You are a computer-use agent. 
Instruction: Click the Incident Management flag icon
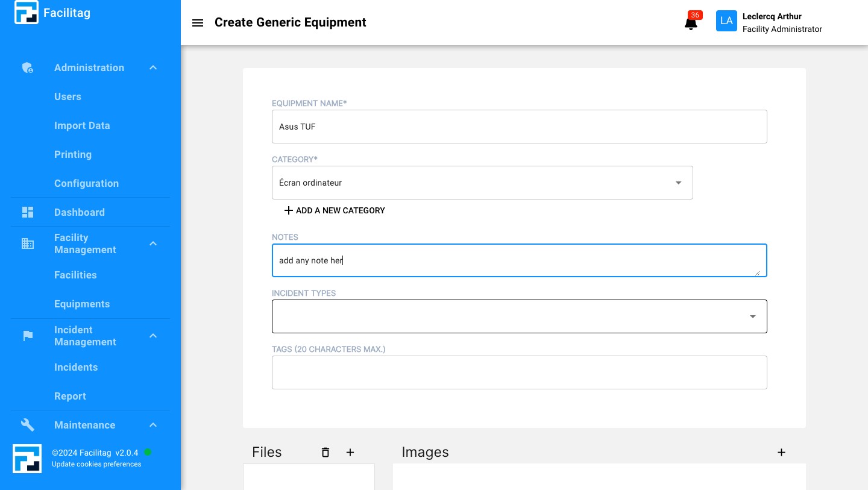click(27, 336)
